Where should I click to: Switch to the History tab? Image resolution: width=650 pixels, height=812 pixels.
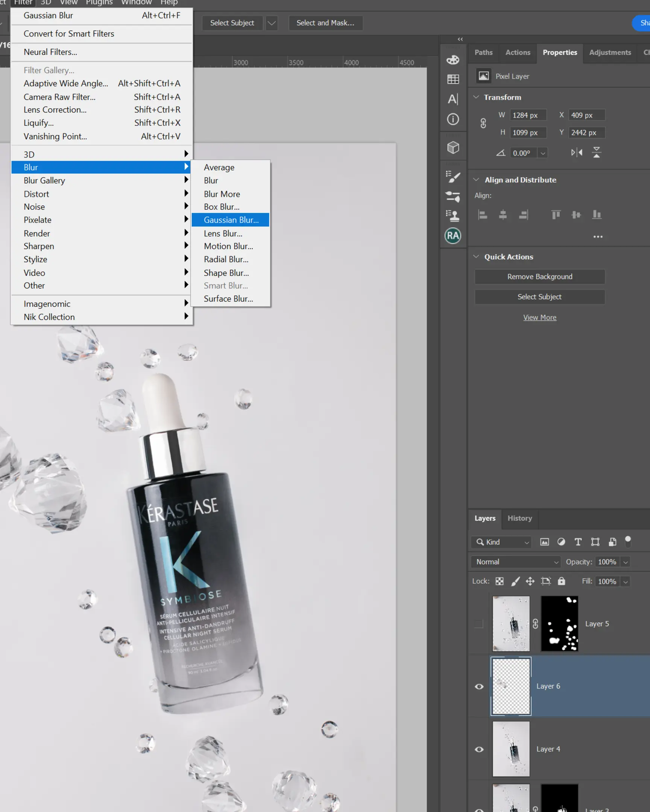(x=519, y=518)
